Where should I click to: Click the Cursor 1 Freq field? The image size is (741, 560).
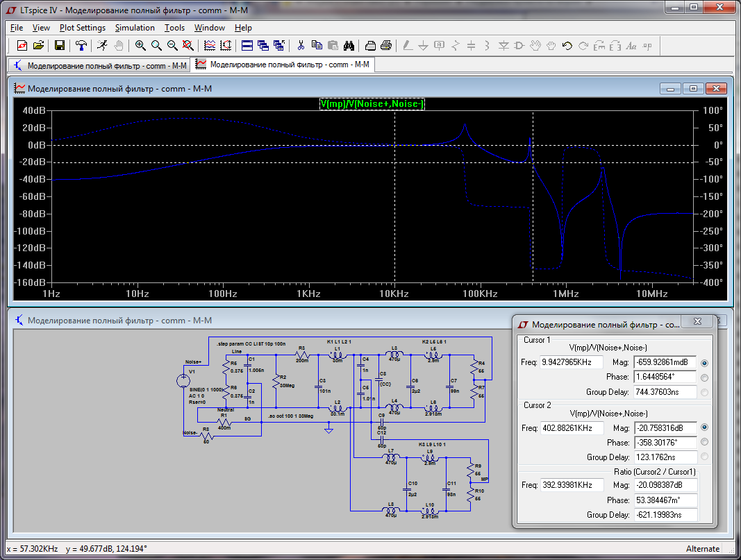pos(572,363)
